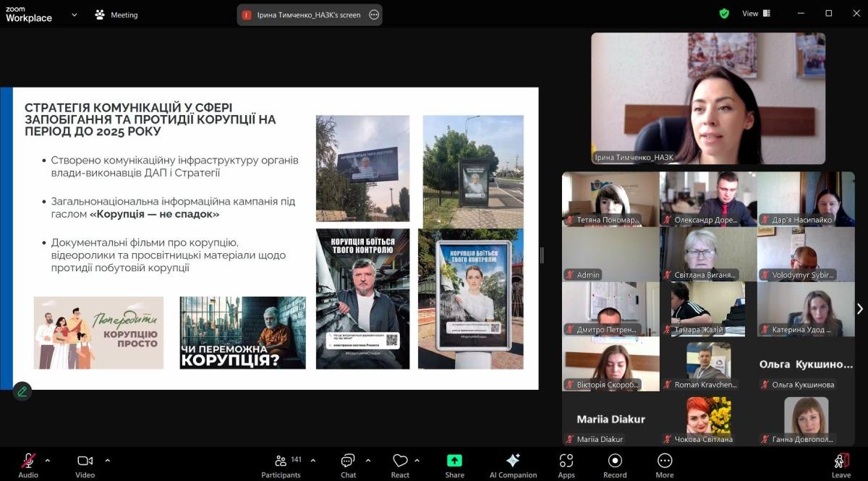Image resolution: width=868 pixels, height=481 pixels.
Task: Open screen share options ellipsis
Action: click(x=374, y=14)
